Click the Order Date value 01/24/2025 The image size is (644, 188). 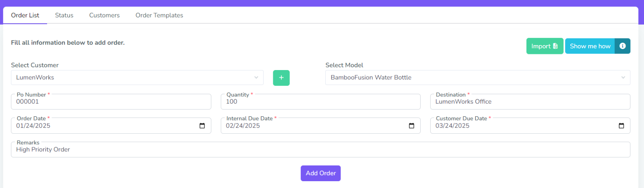(x=33, y=126)
